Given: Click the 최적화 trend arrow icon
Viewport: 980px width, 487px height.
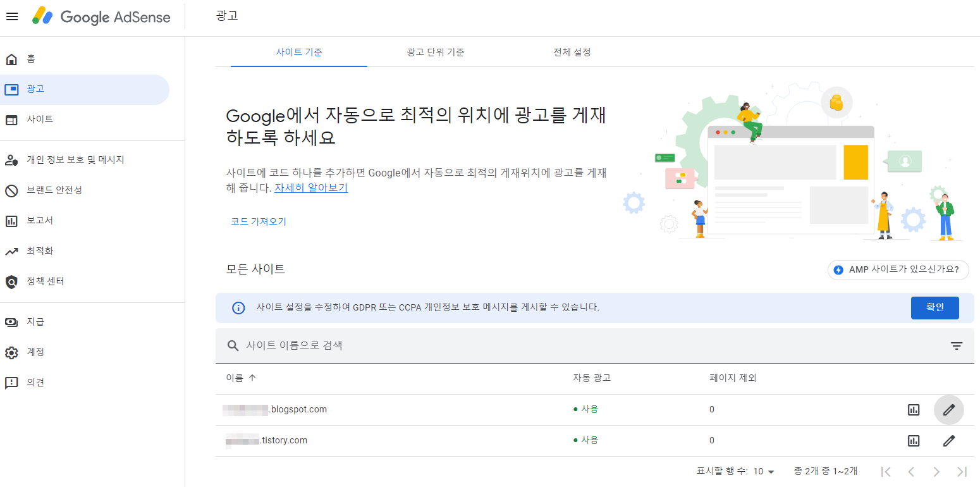Looking at the screenshot, I should [11, 251].
